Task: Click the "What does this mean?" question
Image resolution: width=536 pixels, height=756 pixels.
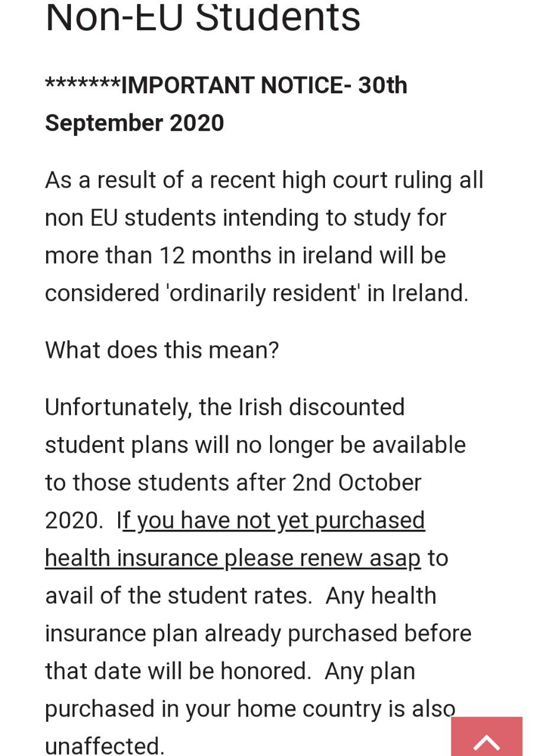Action: (x=162, y=350)
